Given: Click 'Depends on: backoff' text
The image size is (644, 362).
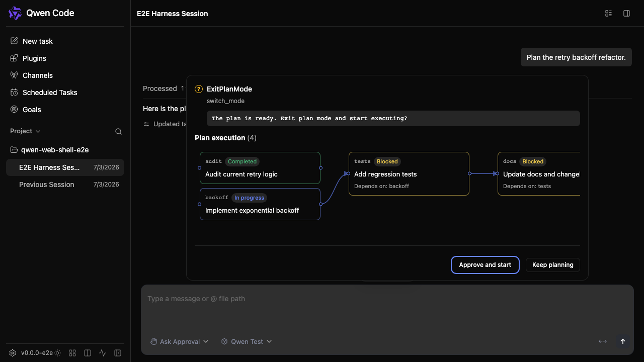Looking at the screenshot, I should pyautogui.click(x=381, y=186).
